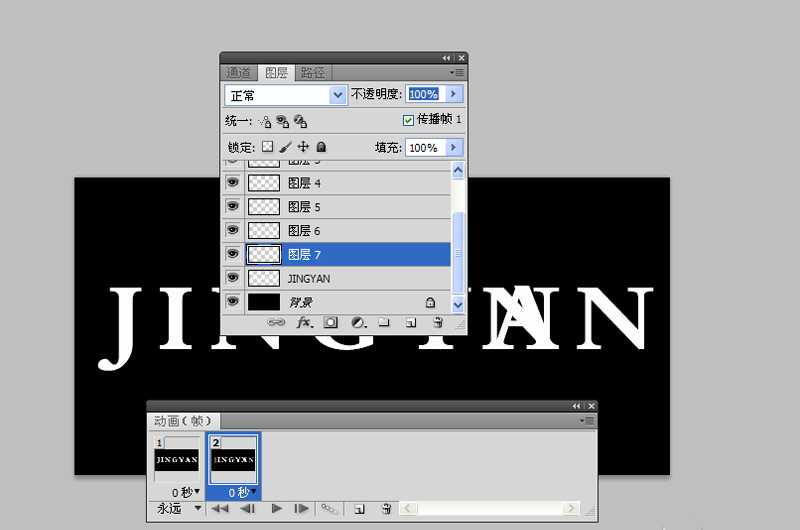This screenshot has width=800, height=530.
Task: Select the 图层 7 layer name
Action: (304, 255)
